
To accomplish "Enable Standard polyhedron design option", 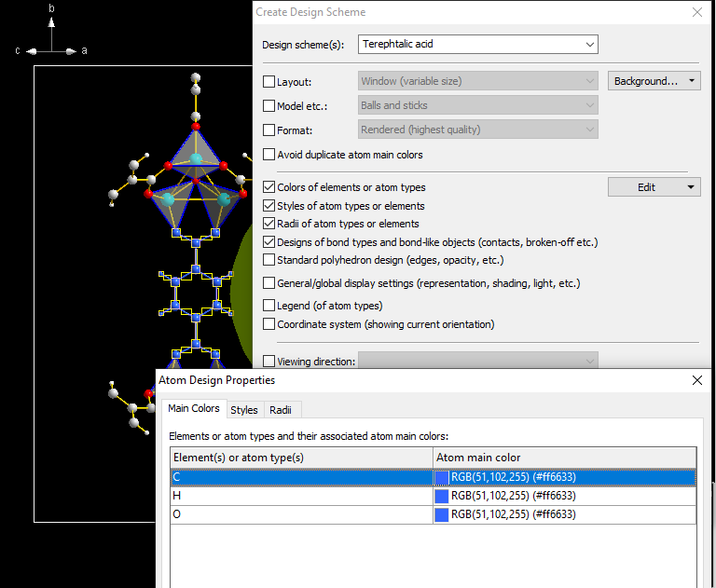I will pos(269,260).
